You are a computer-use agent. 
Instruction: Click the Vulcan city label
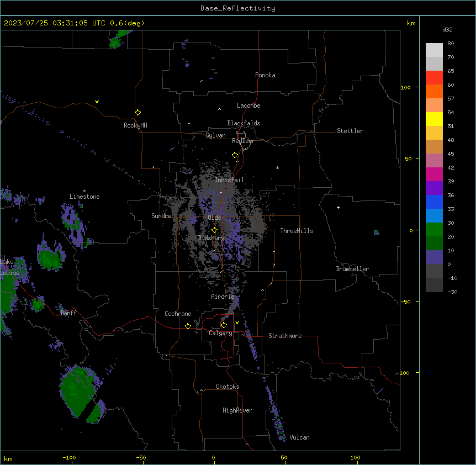click(299, 437)
